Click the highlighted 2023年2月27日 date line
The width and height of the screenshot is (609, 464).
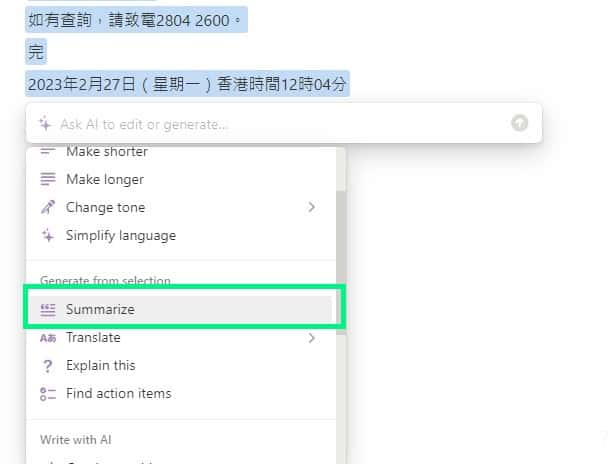click(x=188, y=85)
